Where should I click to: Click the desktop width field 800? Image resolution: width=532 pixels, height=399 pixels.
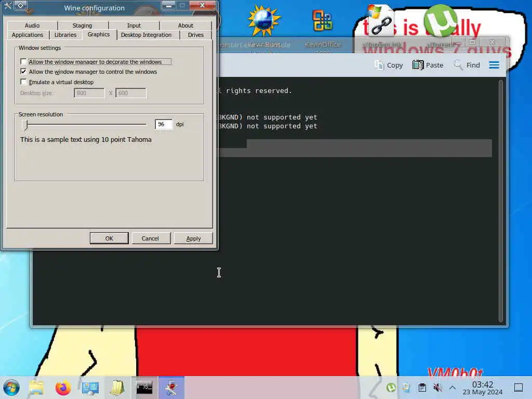89,93
